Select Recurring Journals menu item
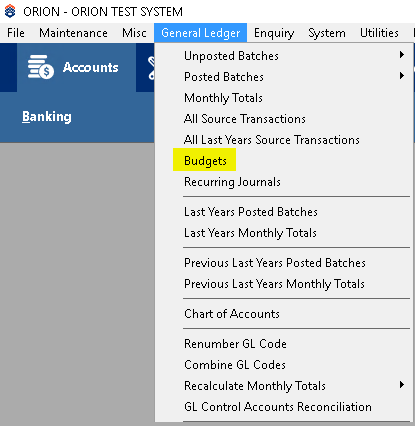 pos(232,182)
